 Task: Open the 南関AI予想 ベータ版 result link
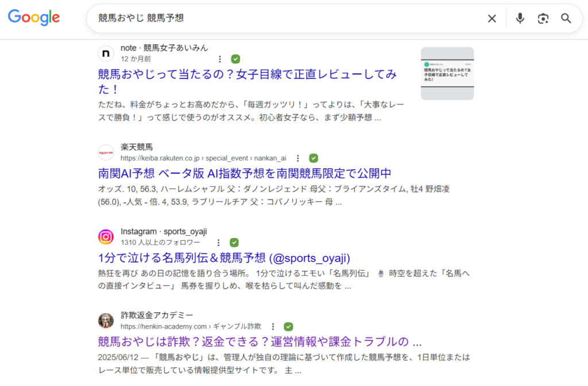tap(245, 173)
